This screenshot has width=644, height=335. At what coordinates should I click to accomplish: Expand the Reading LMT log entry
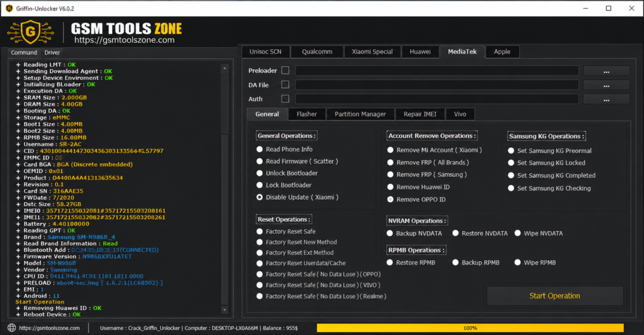click(x=18, y=64)
